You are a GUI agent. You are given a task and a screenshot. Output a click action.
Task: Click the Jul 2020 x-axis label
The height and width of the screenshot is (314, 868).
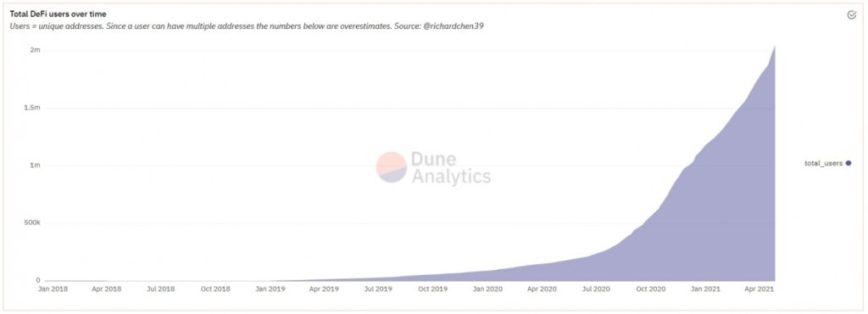[x=596, y=289]
